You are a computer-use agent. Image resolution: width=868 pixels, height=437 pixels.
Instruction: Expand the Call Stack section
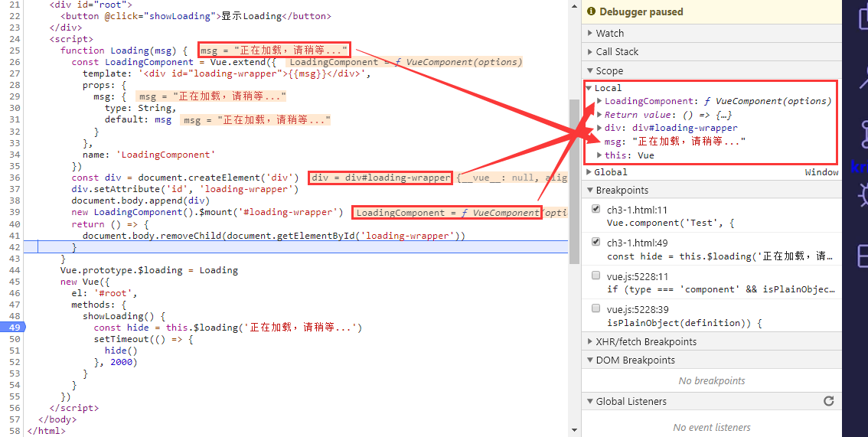point(590,51)
